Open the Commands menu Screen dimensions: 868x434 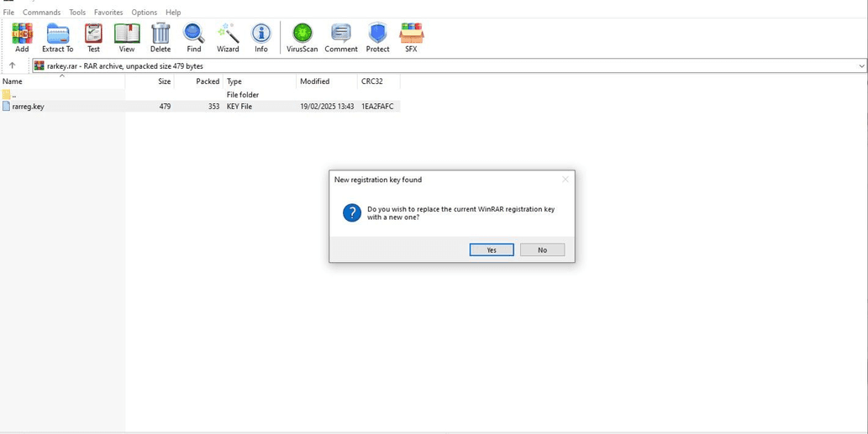41,12
